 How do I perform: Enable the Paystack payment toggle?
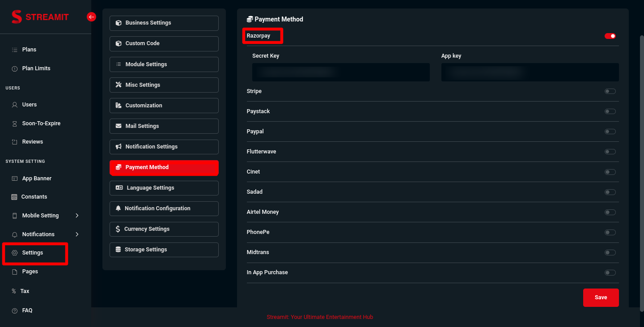pos(610,111)
